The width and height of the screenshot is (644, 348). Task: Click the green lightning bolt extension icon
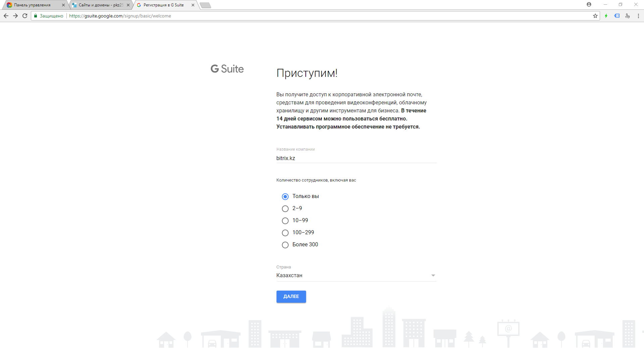pos(606,16)
